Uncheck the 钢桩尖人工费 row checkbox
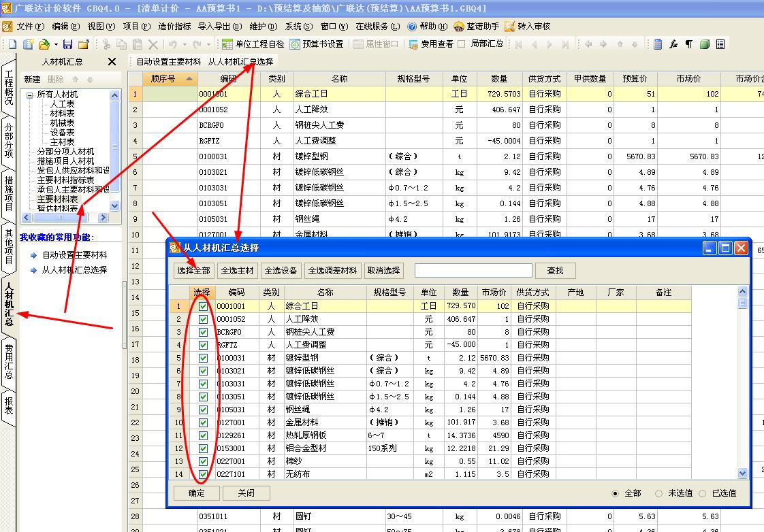 click(203, 333)
